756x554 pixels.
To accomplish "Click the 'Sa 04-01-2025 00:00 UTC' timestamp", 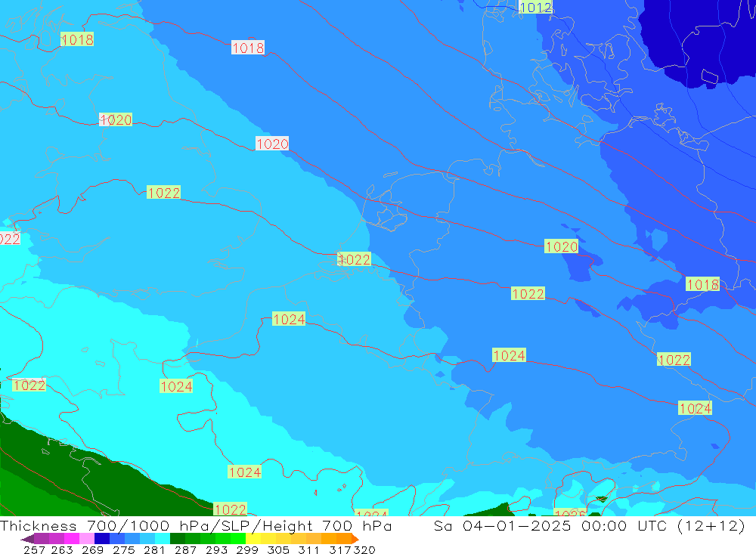I will (x=551, y=525).
